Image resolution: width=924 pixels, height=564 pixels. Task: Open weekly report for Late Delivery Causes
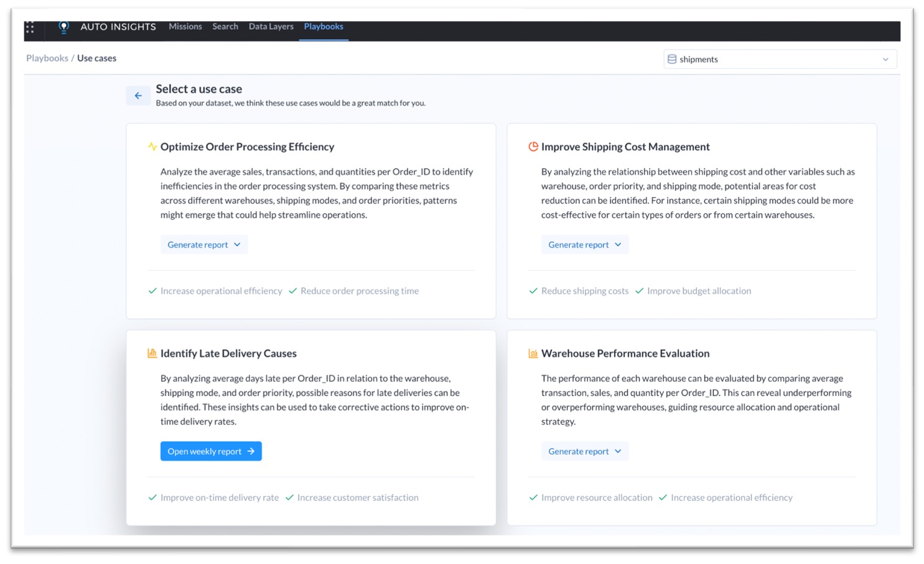(x=211, y=451)
